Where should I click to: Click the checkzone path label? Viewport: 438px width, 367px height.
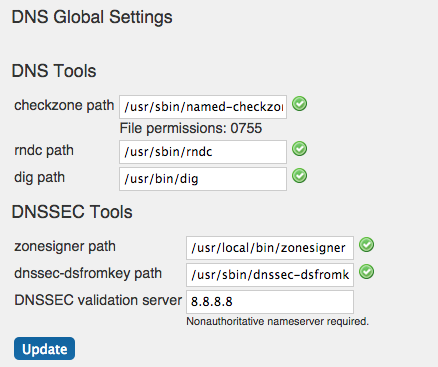click(64, 105)
